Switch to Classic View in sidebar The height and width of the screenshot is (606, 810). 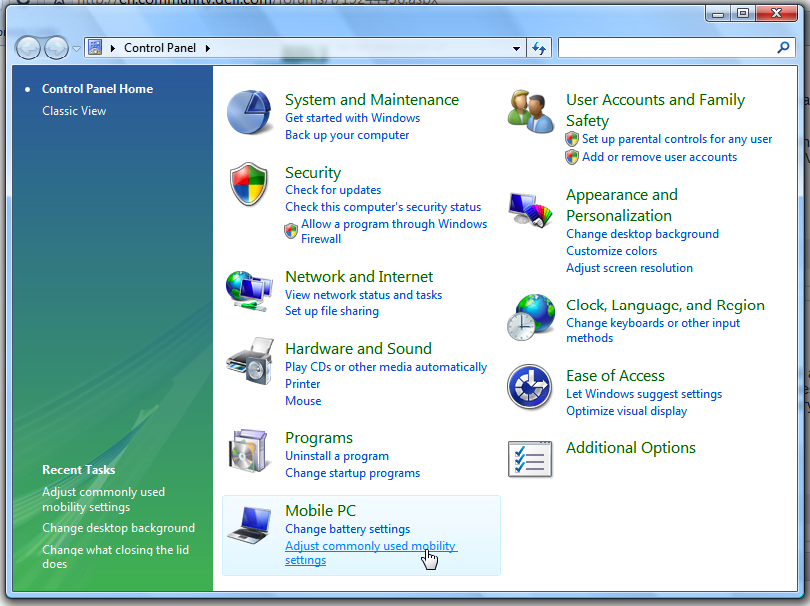tap(74, 111)
